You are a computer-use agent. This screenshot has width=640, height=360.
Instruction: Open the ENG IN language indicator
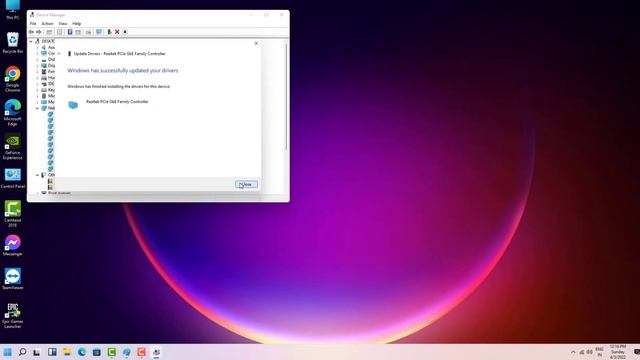coord(600,352)
